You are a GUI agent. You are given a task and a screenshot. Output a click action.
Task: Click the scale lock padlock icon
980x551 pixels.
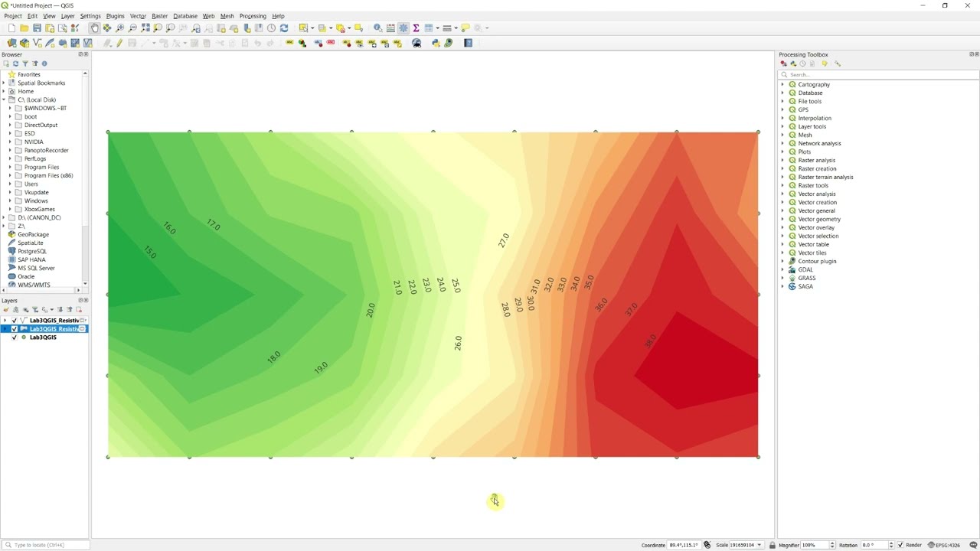tap(773, 545)
